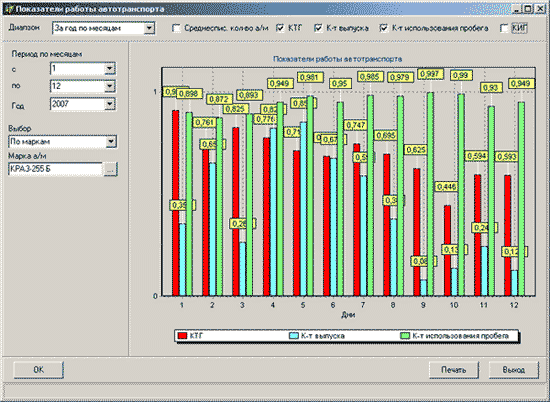Click the cyan К-т выпуска legend swatch
The image size is (550, 402).
294,336
